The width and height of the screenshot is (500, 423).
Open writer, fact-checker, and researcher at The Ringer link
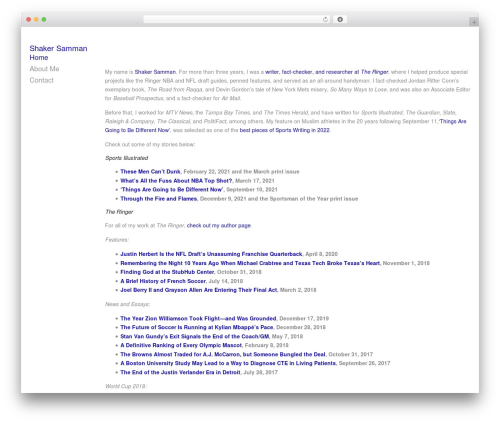tap(327, 72)
